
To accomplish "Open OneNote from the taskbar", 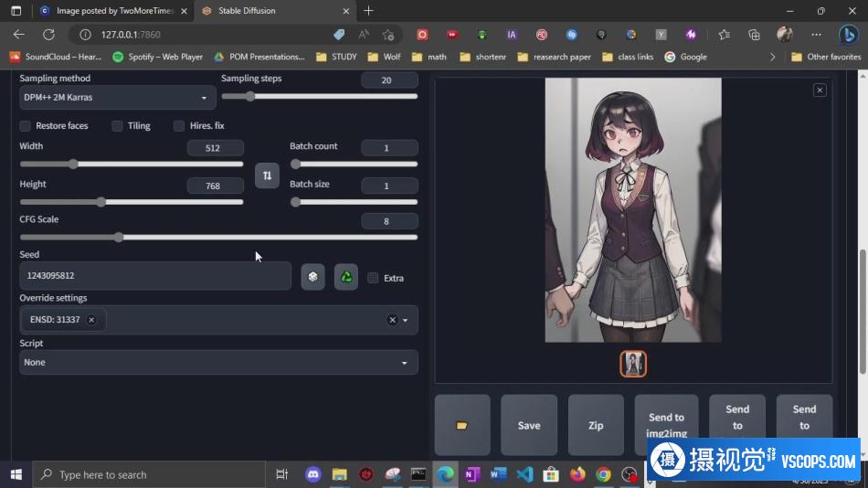I will 471,474.
